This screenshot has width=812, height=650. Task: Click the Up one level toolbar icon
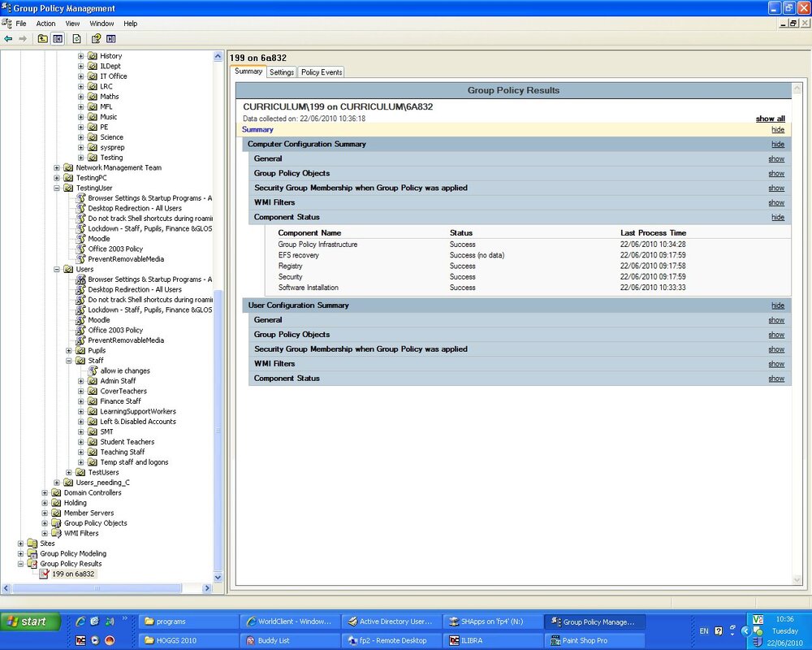pyautogui.click(x=42, y=39)
